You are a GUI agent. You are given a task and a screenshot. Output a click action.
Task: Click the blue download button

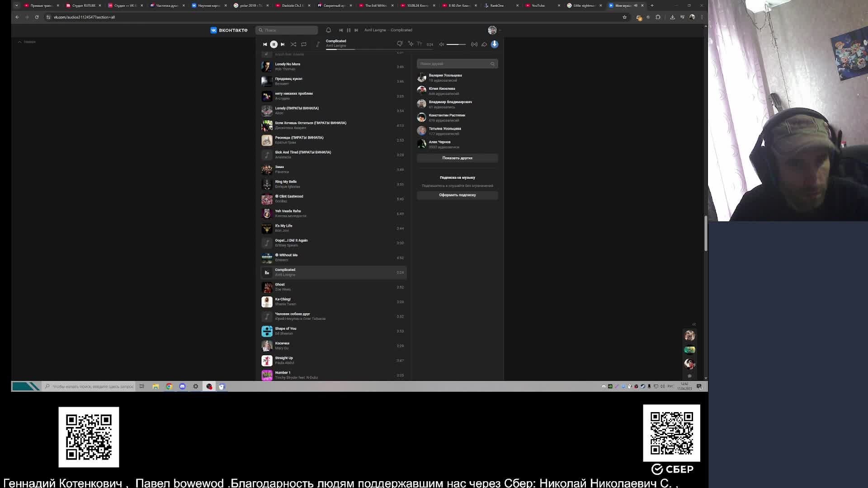pos(495,44)
